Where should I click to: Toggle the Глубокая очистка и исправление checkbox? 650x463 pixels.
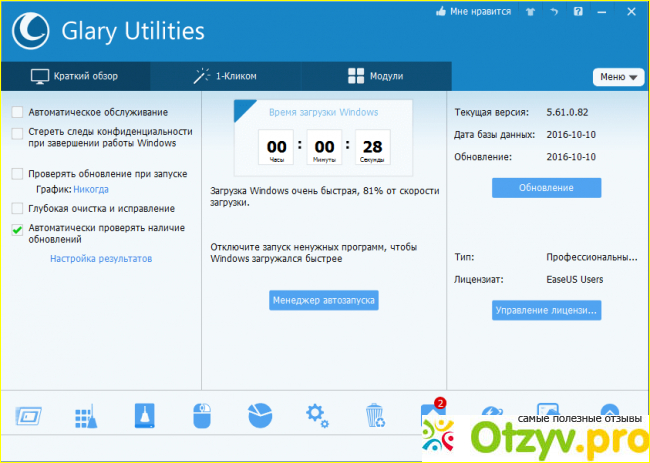click(17, 209)
